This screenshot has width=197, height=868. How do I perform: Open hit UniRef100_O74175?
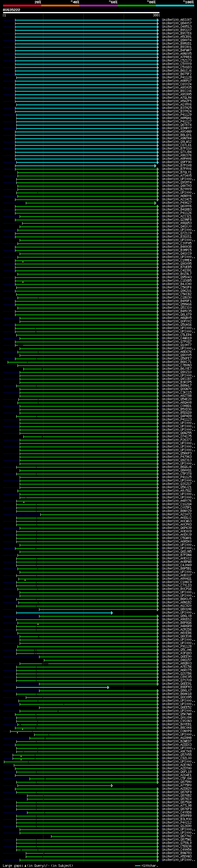pos(176,436)
